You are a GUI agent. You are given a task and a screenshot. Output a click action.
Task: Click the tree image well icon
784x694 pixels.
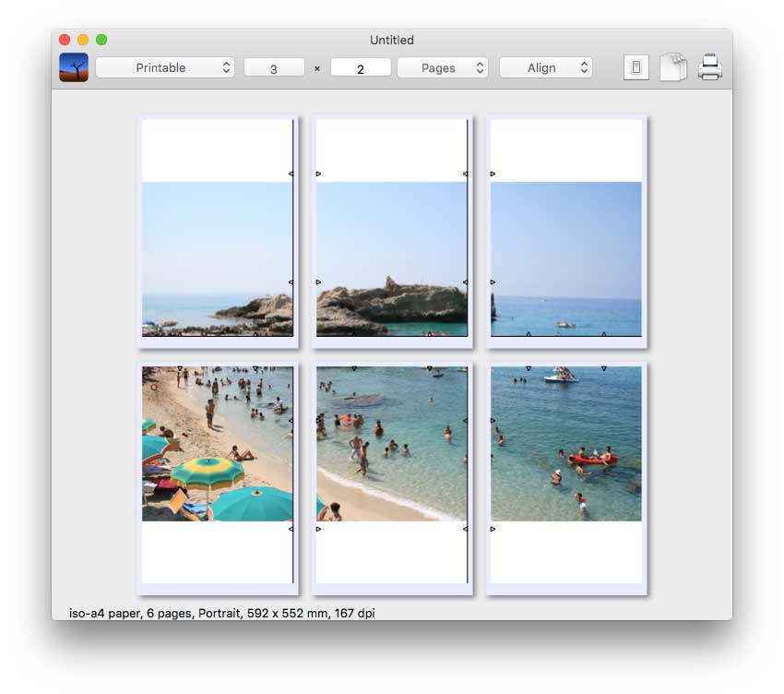(74, 67)
